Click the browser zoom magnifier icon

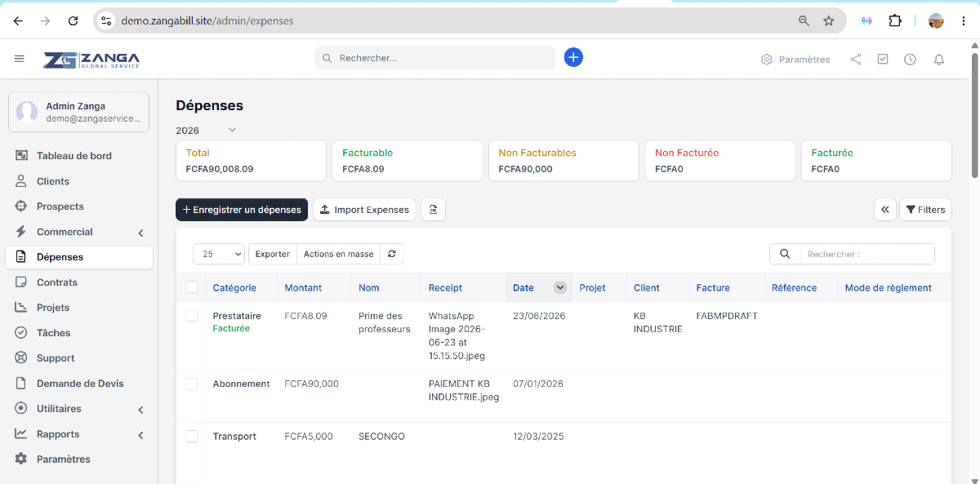(804, 20)
